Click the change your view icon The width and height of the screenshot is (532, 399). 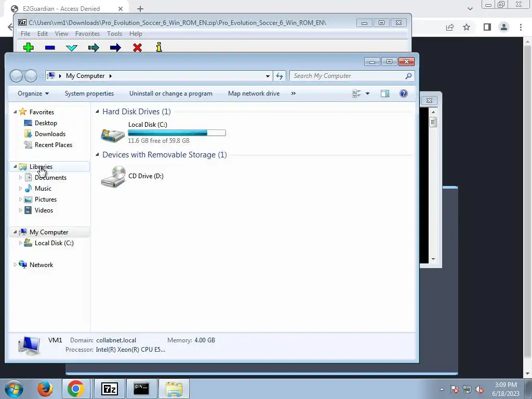(356, 94)
